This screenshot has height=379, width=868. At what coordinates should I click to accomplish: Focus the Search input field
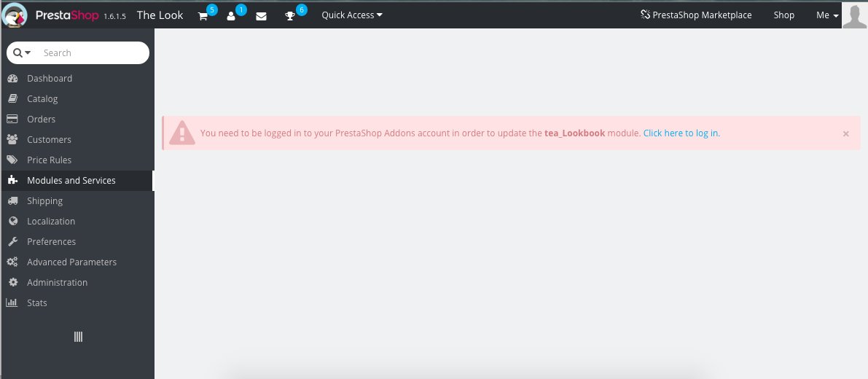pos(94,53)
